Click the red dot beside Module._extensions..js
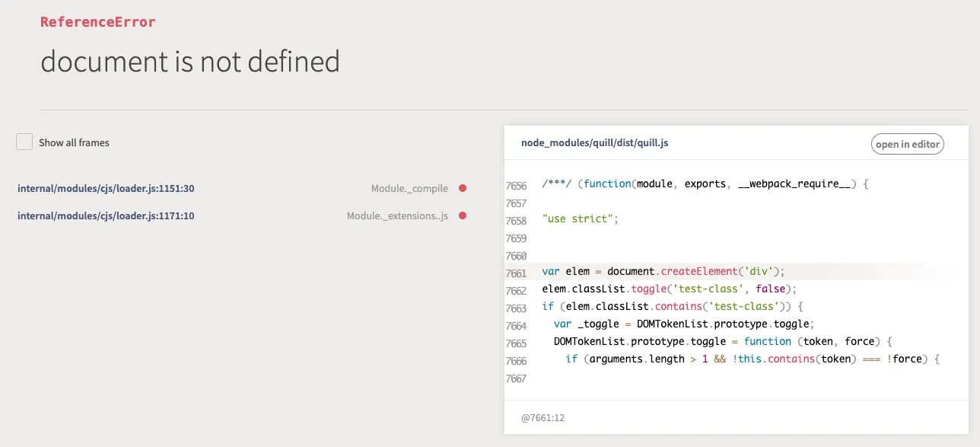 point(462,216)
